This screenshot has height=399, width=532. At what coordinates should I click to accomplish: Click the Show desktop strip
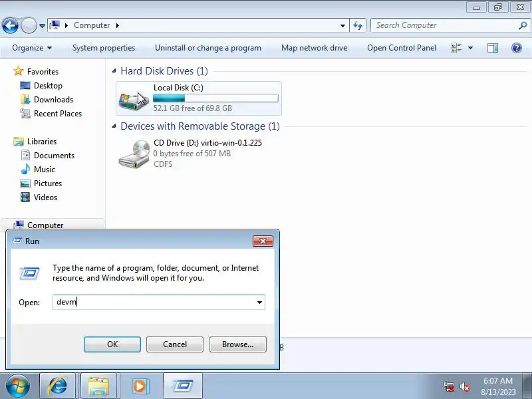point(527,386)
